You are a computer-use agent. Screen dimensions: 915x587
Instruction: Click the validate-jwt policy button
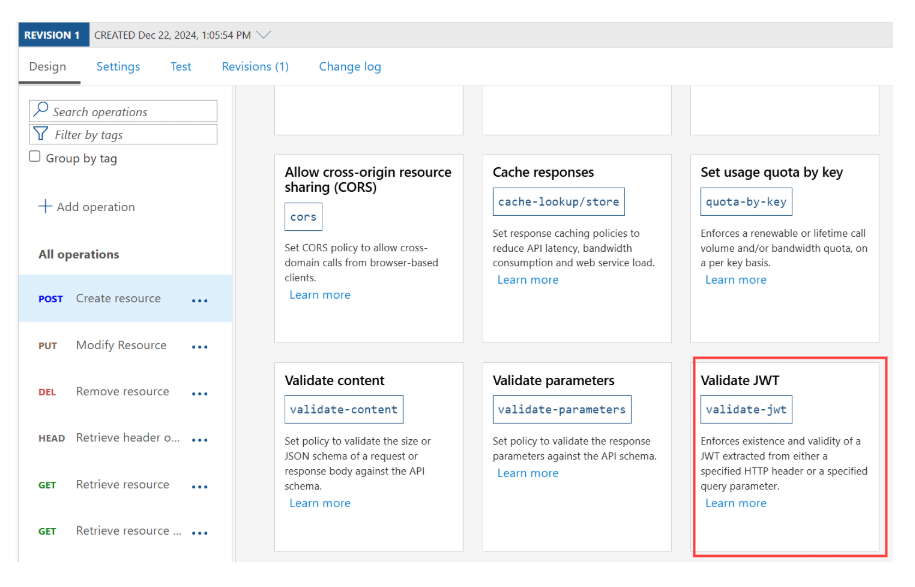click(x=746, y=410)
